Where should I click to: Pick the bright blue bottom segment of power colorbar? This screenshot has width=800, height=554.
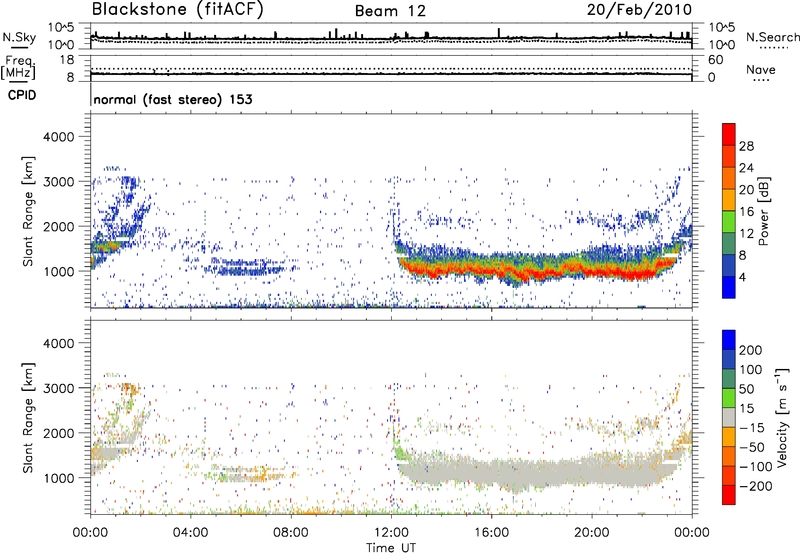(x=729, y=288)
